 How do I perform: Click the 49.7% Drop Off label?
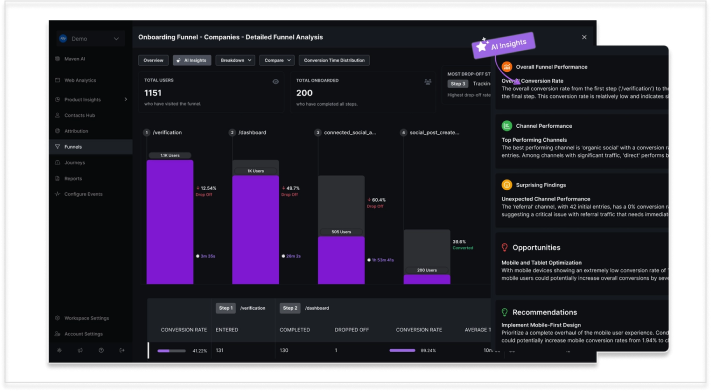(291, 191)
